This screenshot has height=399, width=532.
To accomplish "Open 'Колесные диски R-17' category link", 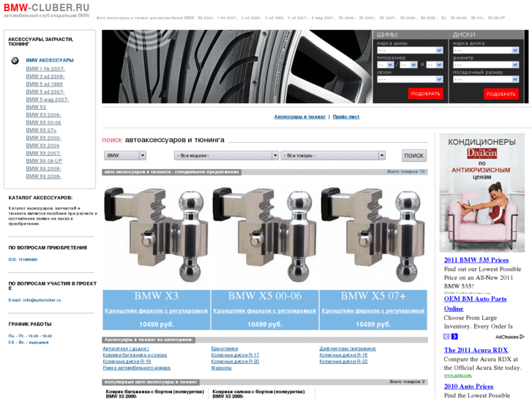I will [x=235, y=355].
